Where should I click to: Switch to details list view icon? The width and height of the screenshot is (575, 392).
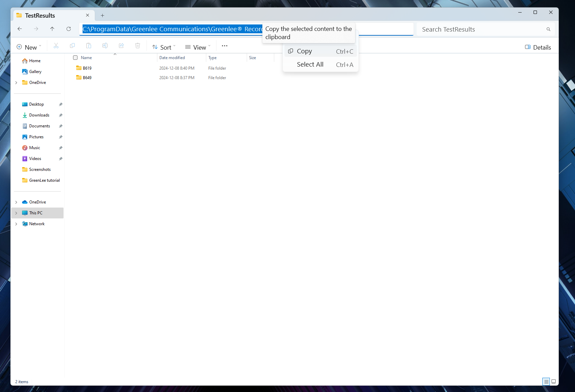(x=546, y=381)
